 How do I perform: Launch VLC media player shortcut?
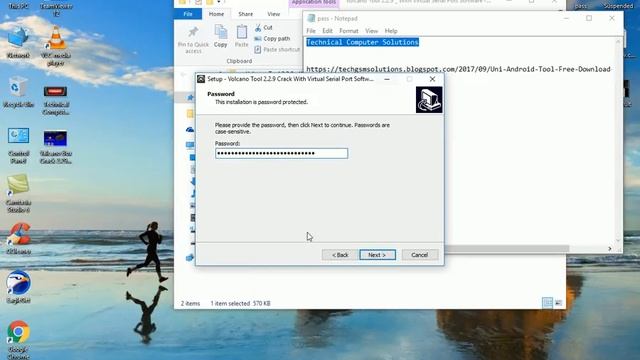[x=56, y=46]
